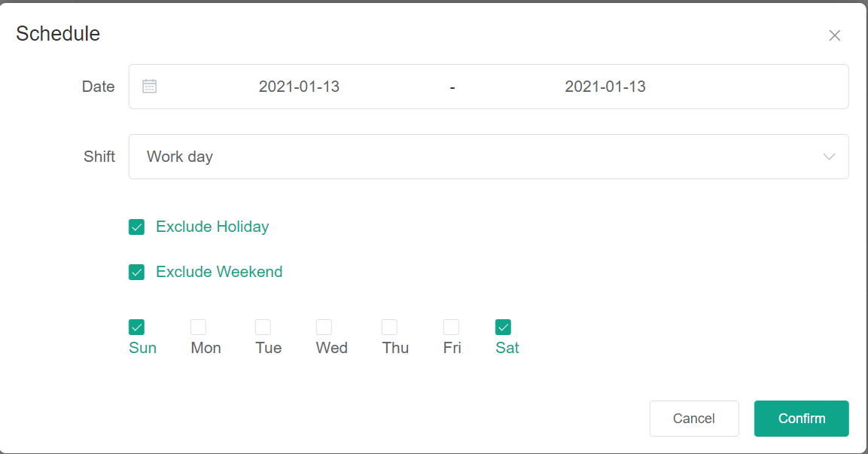Click the start date 2021-01-13 field
The image size is (868, 454).
[299, 87]
